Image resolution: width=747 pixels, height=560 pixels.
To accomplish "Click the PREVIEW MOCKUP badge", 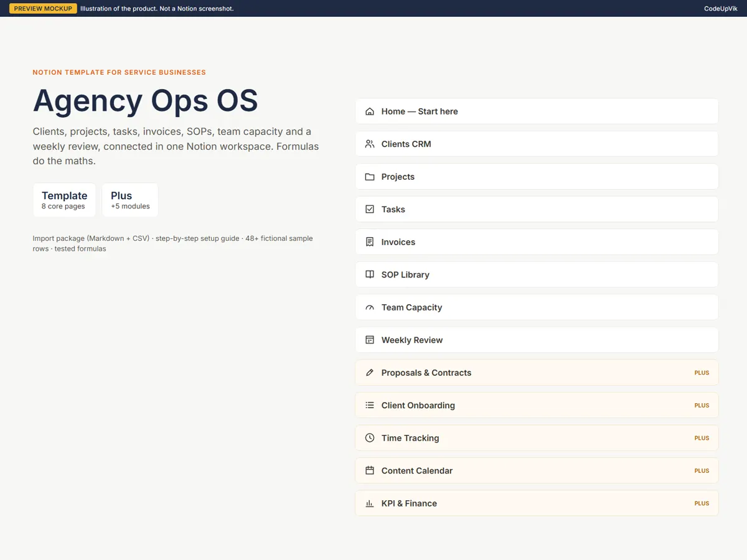I will coord(43,9).
